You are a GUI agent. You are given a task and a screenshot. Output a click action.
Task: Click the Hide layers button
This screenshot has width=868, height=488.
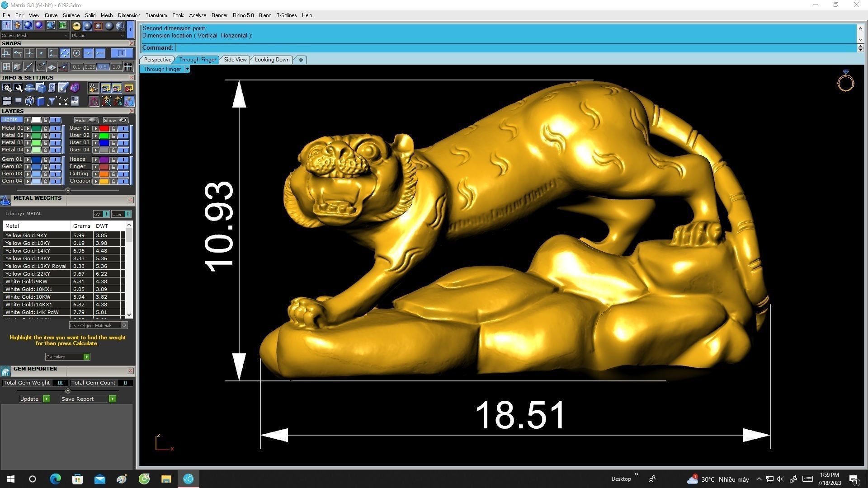coord(86,120)
